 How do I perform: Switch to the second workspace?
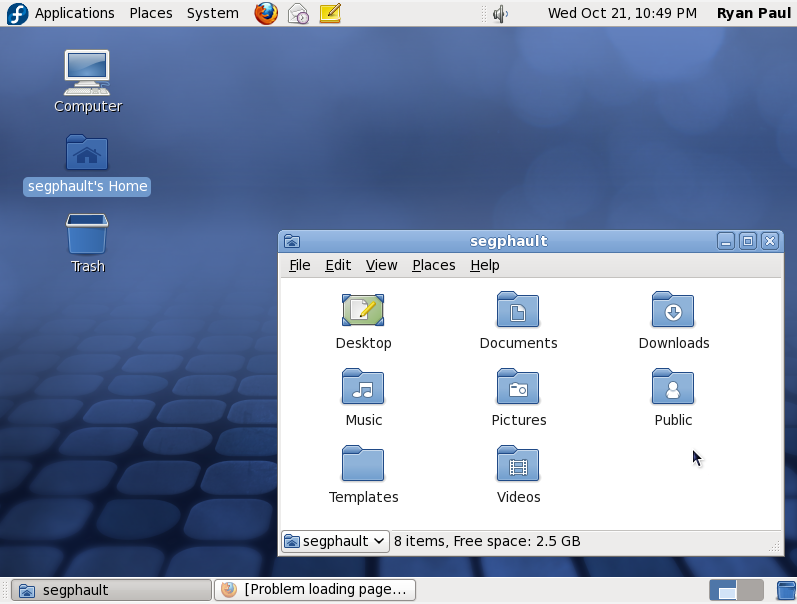pos(750,590)
